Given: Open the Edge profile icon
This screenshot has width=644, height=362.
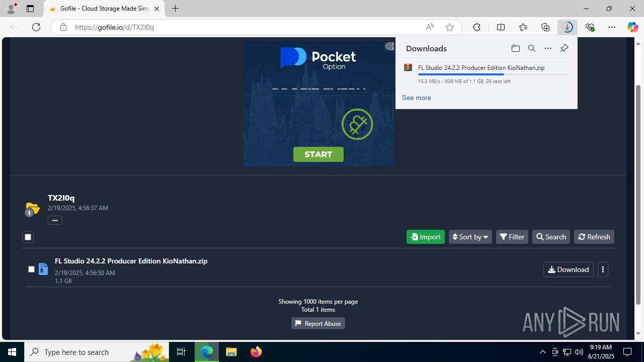Looking at the screenshot, I should click(11, 9).
